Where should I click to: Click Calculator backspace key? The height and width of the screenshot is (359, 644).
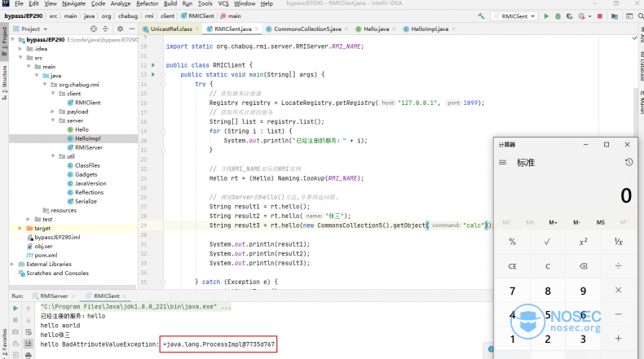(x=583, y=266)
